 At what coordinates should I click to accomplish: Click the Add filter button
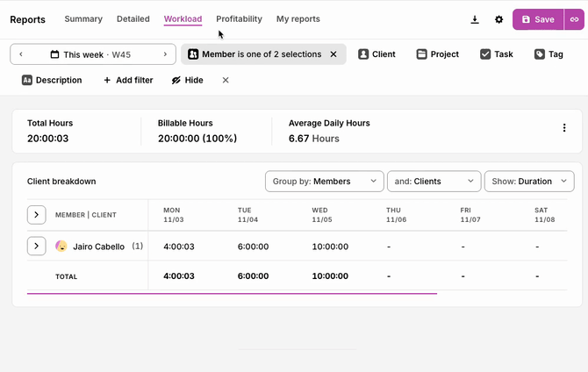(x=128, y=80)
